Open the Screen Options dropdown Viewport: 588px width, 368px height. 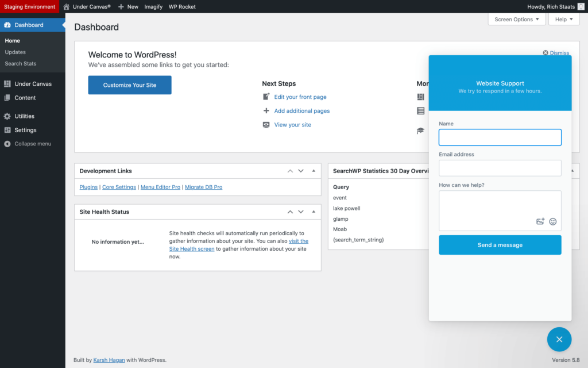tap(516, 19)
